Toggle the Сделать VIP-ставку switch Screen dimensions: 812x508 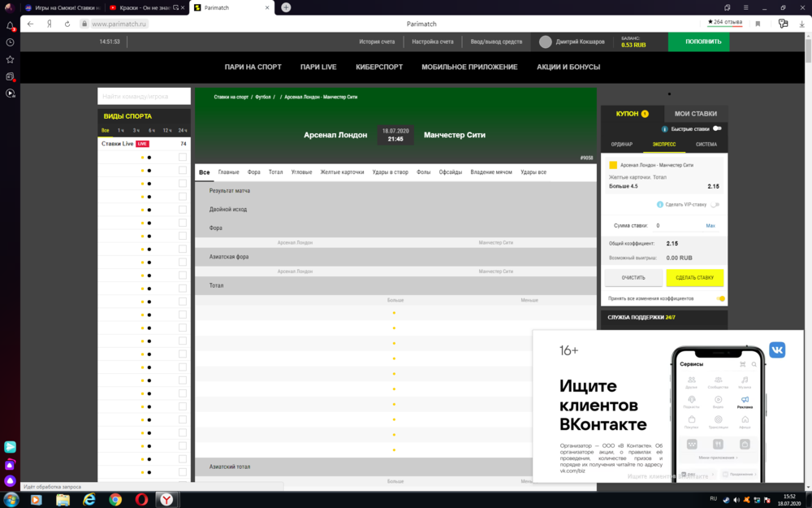pos(715,204)
